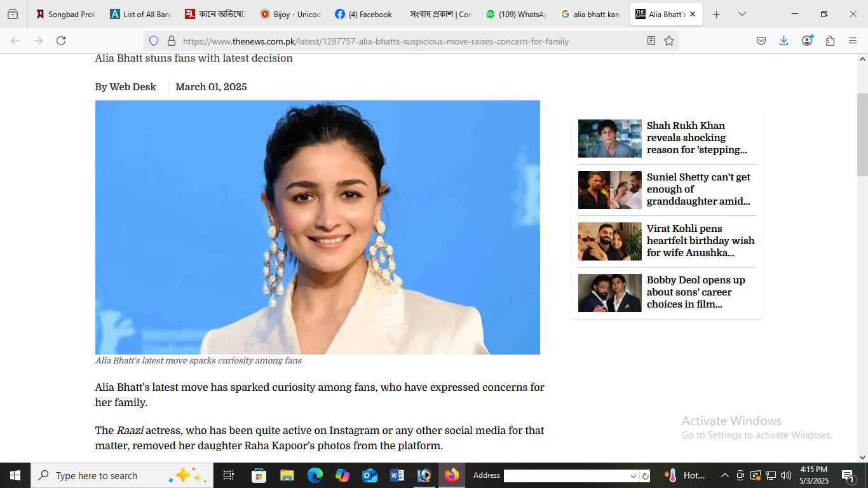Screen dimensions: 868x488
Task: Open Microsoft Word from taskbar
Action: [x=397, y=475]
